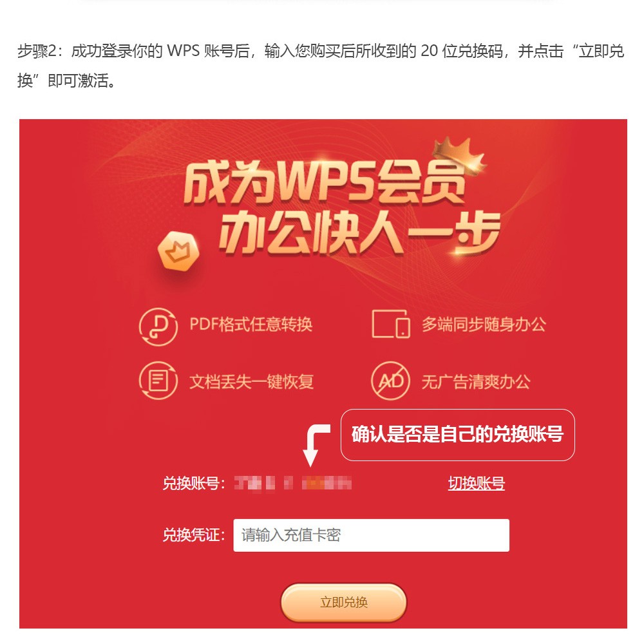Click the 切换账号 link
The height and width of the screenshot is (644, 644).
tap(476, 484)
